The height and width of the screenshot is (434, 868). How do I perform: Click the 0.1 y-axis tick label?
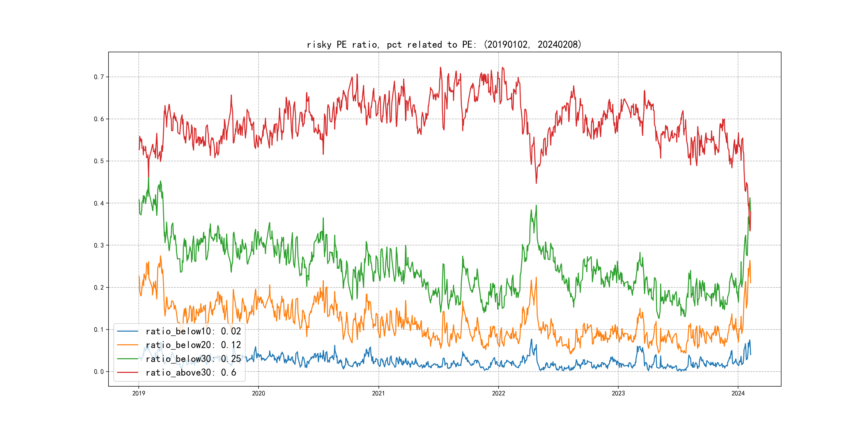tap(99, 330)
